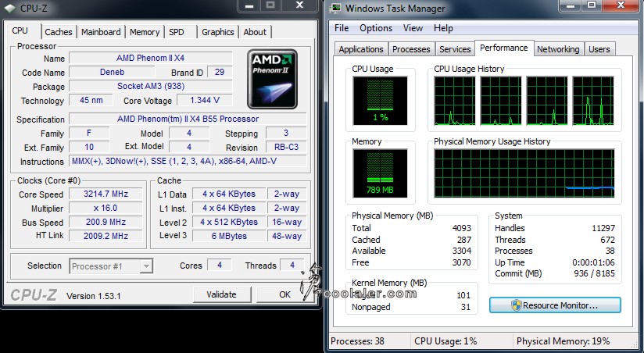
Task: Click the HT Link value 2009.2 MHz
Action: (x=106, y=236)
